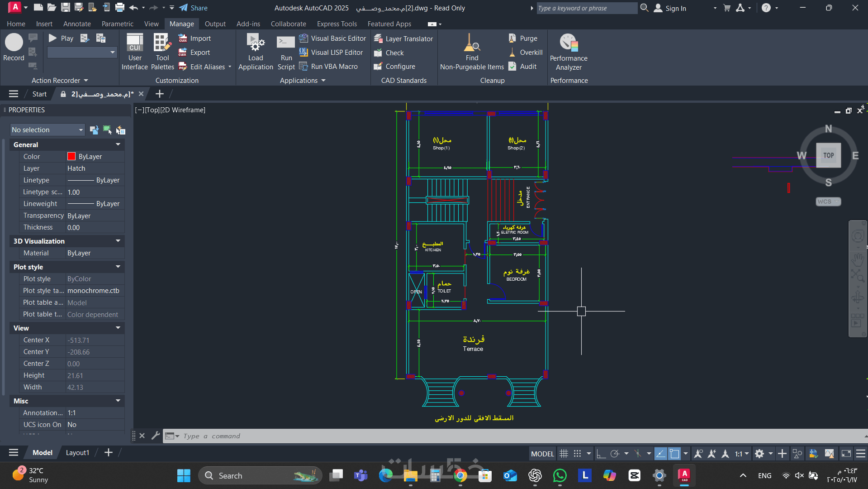Open the User Interface CUI editor
The height and width of the screenshot is (489, 868).
point(135,52)
